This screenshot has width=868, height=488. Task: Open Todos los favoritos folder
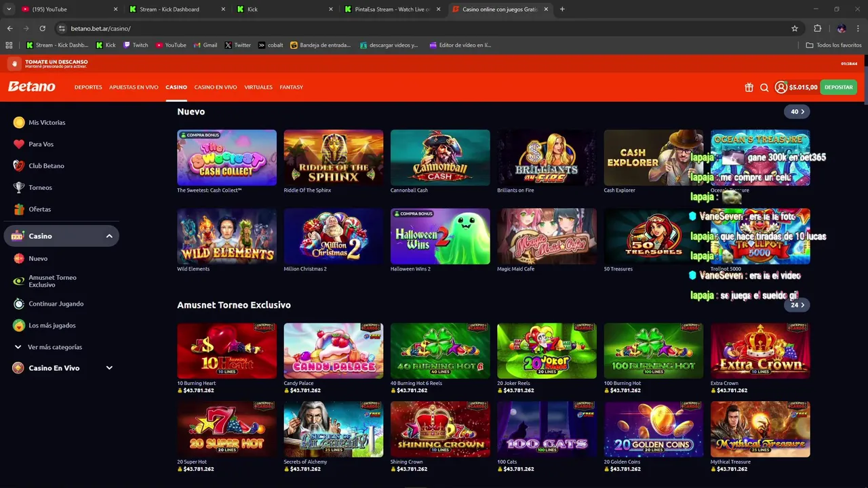833,45
